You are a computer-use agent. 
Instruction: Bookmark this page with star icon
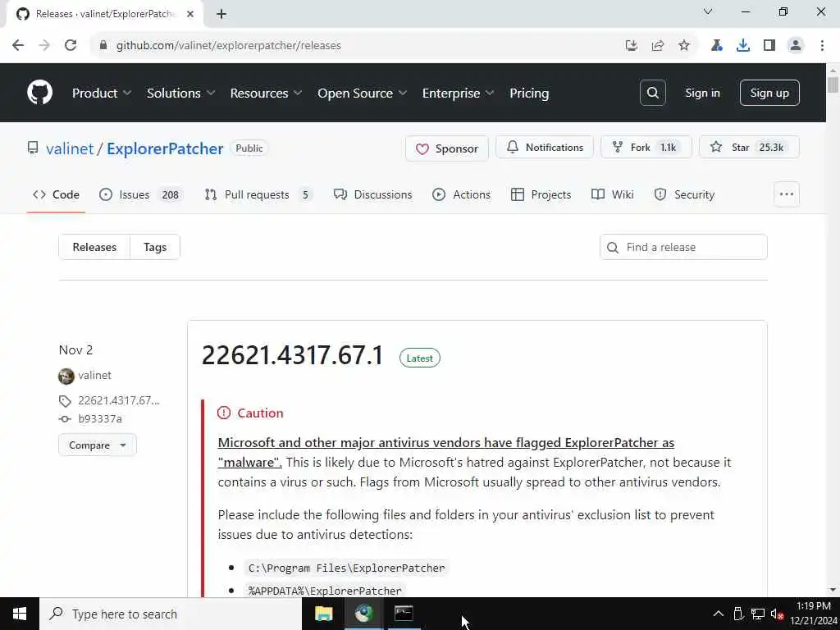tap(683, 45)
